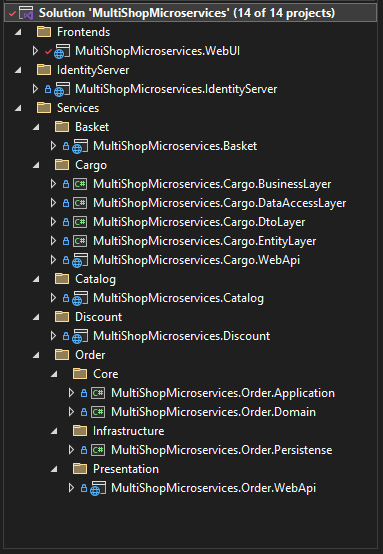
Task: Expand the Order.Domain project node
Action: [71, 412]
